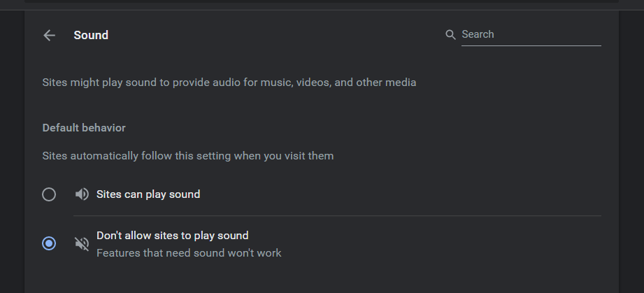Click 'Features that need sound won't work' subtext
The width and height of the screenshot is (644, 293).
point(189,252)
